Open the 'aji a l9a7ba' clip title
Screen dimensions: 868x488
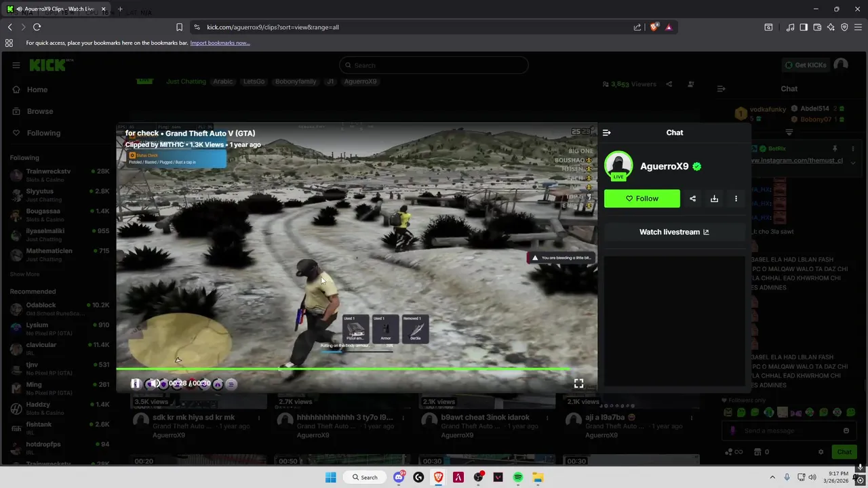coord(610,418)
